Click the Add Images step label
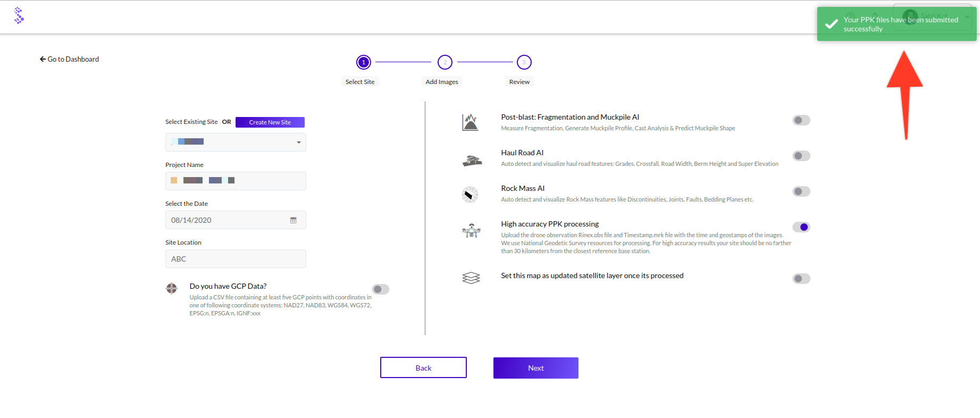The width and height of the screenshot is (980, 418). tap(442, 82)
